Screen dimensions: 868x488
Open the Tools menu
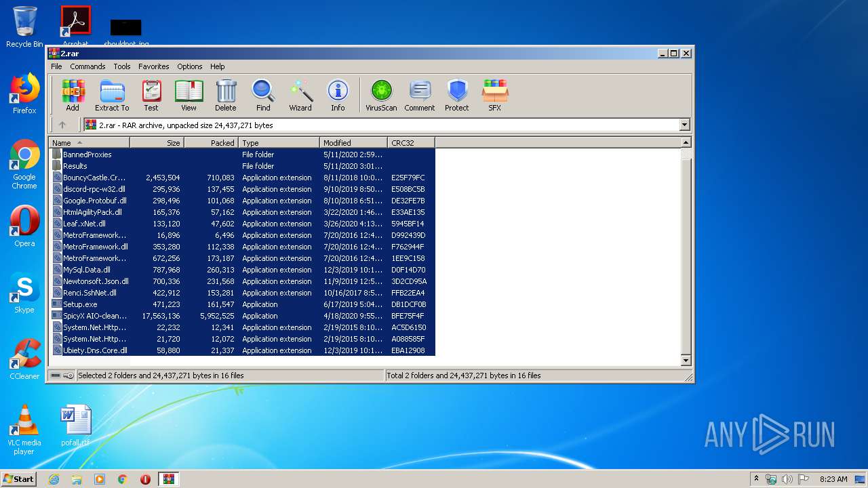point(122,66)
